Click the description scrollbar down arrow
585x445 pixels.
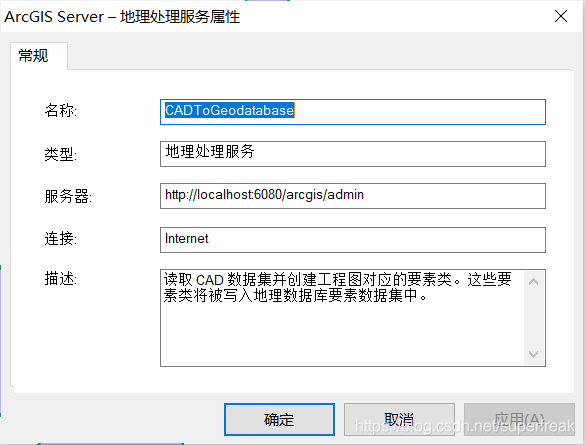534,354
